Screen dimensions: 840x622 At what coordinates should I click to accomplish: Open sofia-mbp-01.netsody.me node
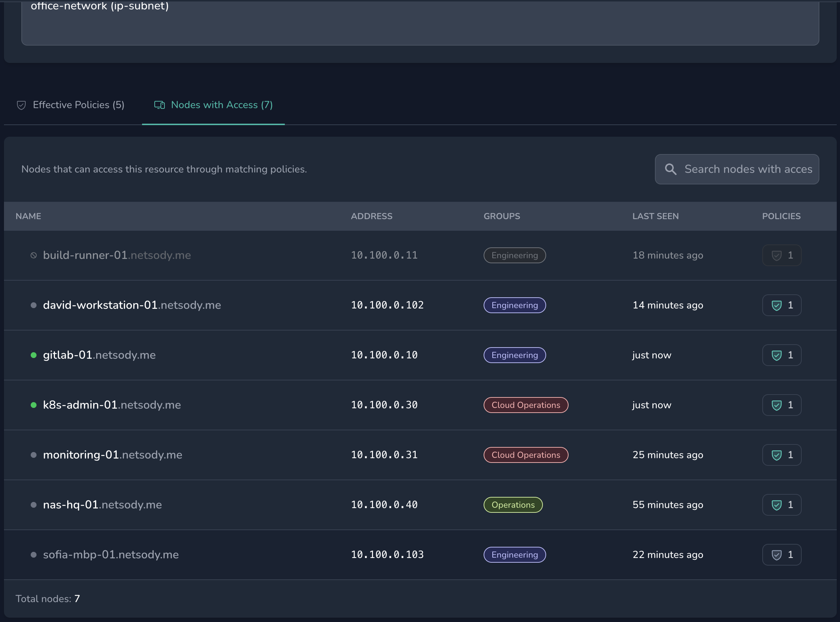click(x=111, y=555)
